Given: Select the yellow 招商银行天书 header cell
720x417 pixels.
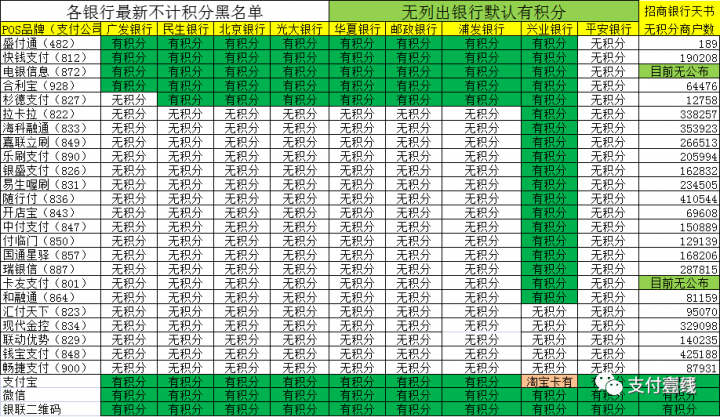Looking at the screenshot, I should point(679,11).
